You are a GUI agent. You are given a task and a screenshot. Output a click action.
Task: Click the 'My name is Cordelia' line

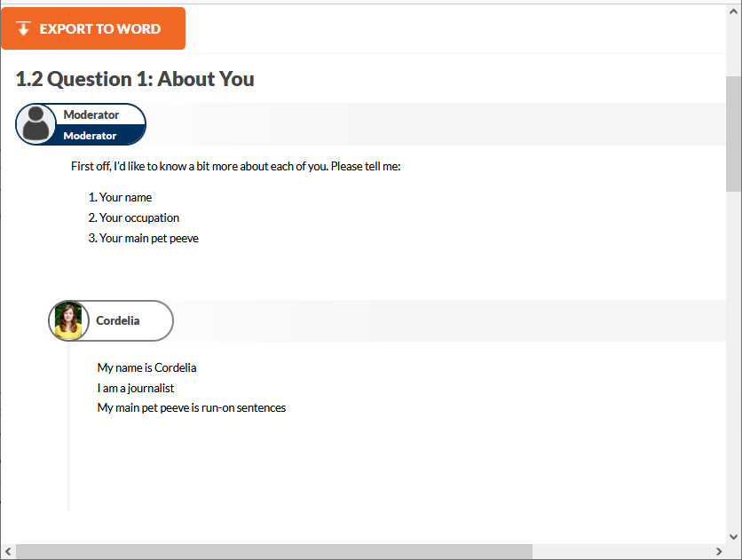146,367
